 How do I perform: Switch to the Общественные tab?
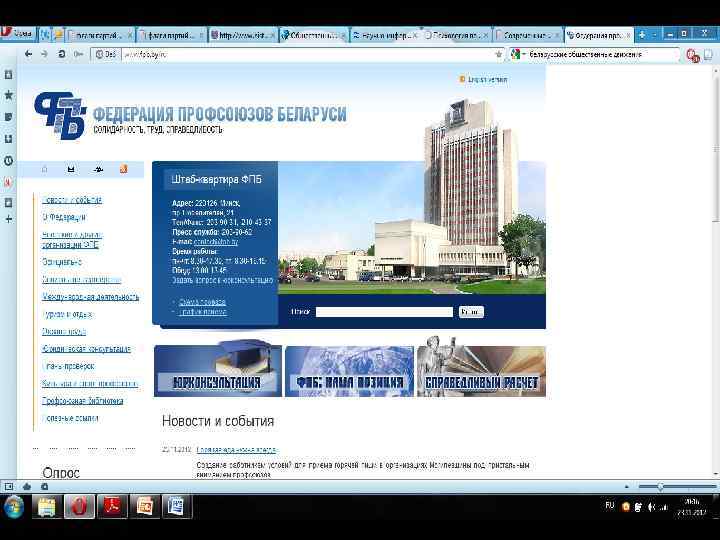[314, 35]
